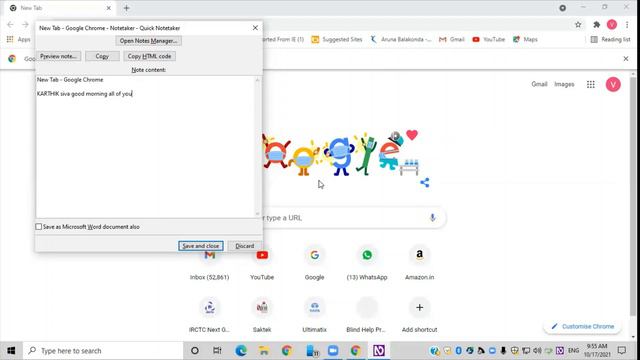This screenshot has width=640, height=360.
Task: Open Cortana circle icon on taskbar
Action: (195, 351)
